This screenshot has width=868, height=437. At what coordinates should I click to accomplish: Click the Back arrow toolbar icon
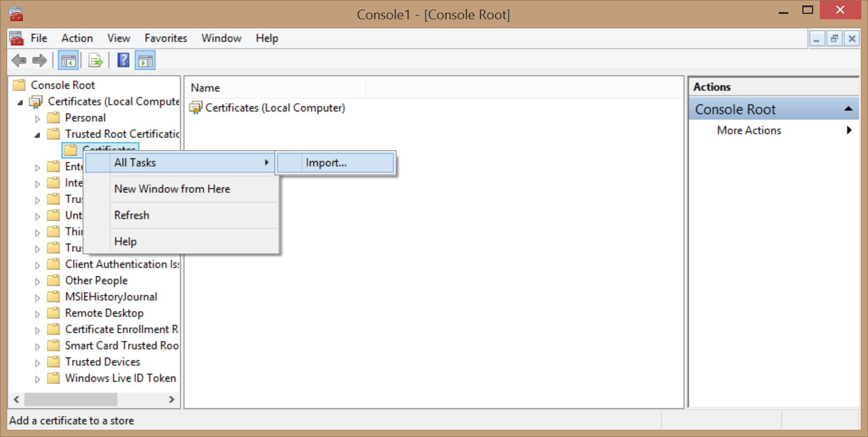(x=19, y=60)
